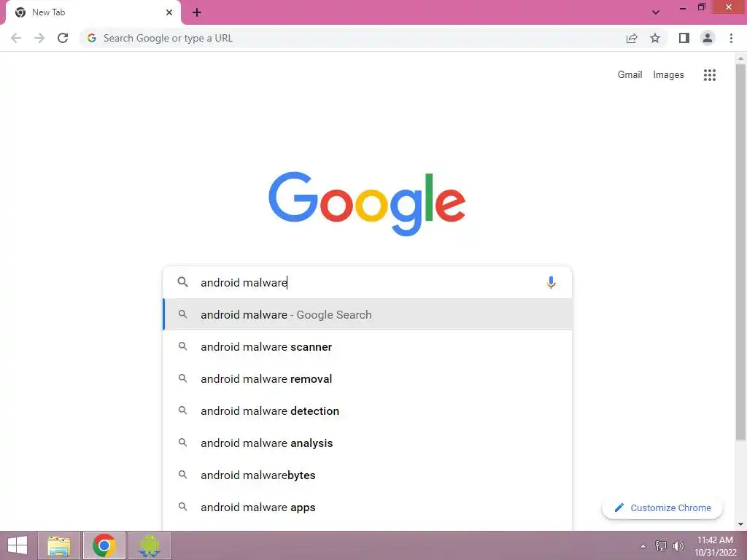Open the taskbar clock and date

[715, 546]
